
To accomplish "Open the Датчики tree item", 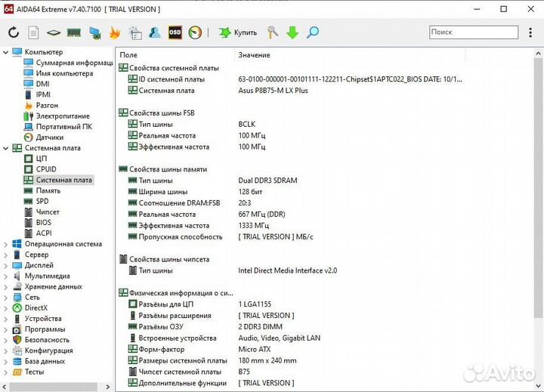I will click(x=49, y=137).
